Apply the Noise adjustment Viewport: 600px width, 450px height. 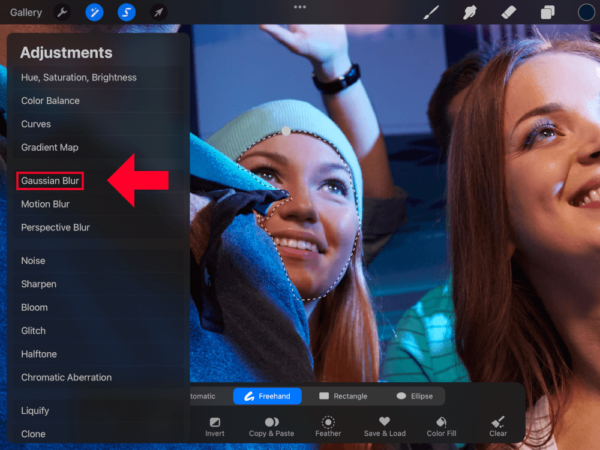[x=98, y=261]
